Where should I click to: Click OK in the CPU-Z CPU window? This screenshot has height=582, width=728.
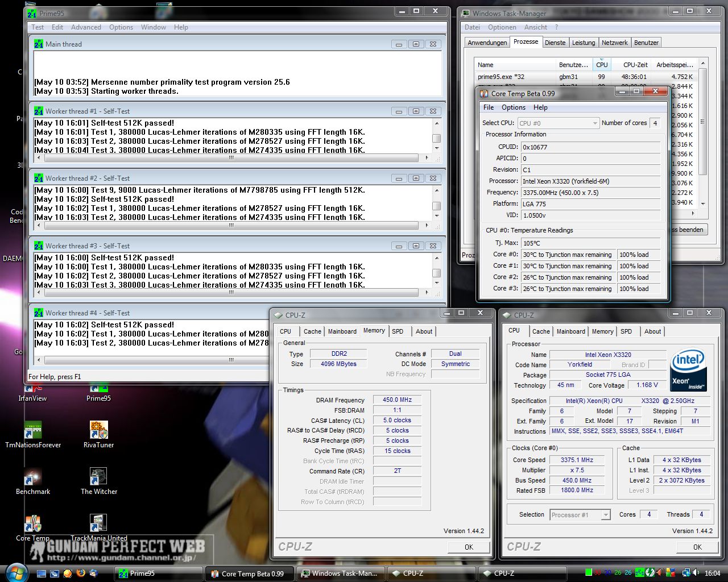tap(697, 547)
